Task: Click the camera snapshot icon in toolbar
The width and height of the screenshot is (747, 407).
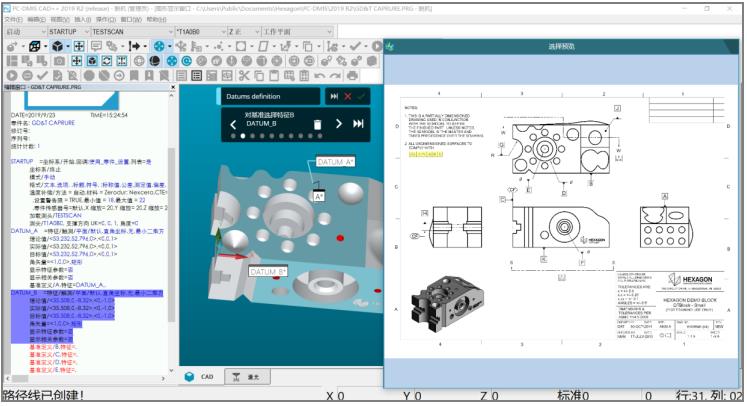Action: pyautogui.click(x=60, y=61)
